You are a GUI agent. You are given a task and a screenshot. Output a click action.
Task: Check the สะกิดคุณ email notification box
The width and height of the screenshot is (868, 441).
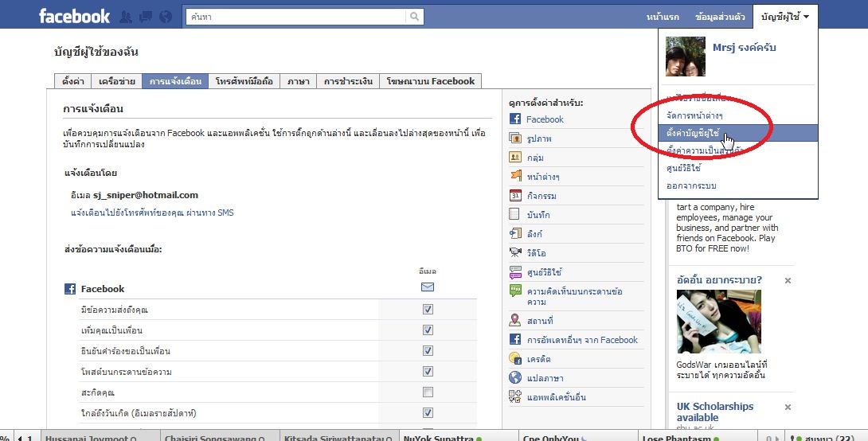click(428, 392)
